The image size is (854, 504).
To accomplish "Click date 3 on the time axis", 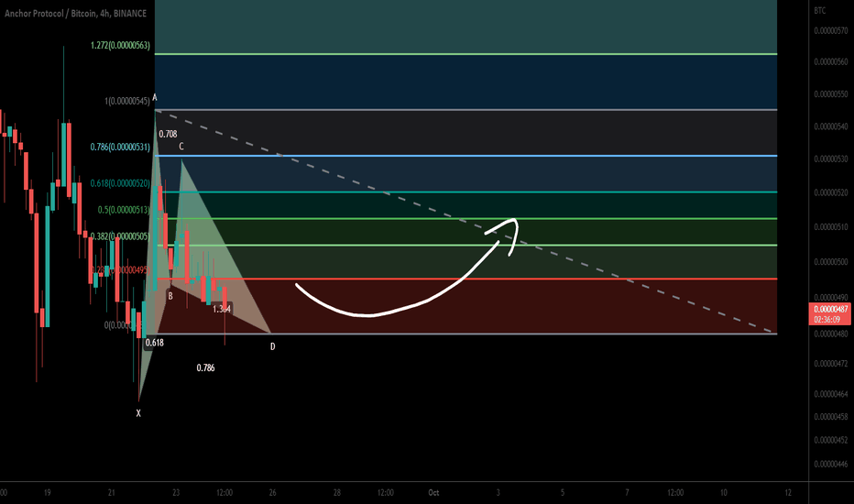I will (498, 493).
